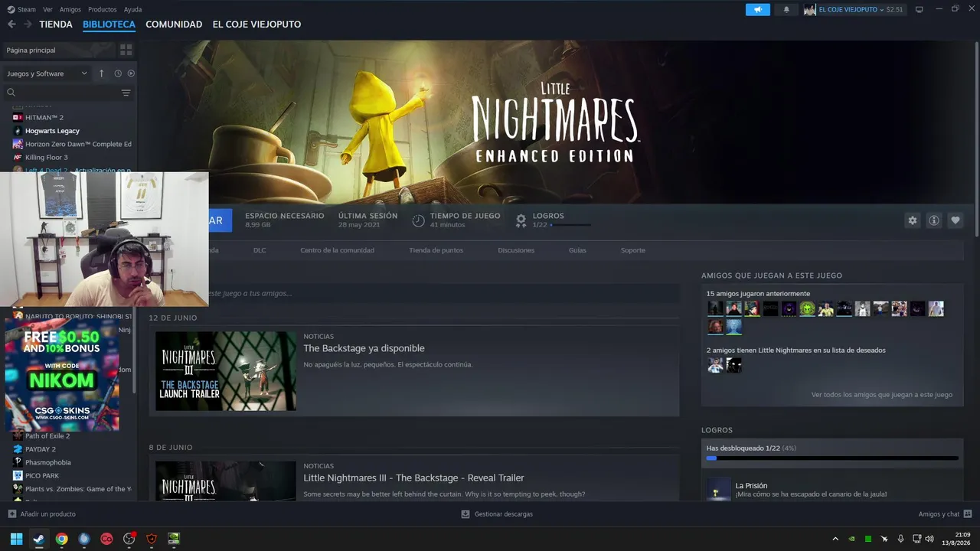Show game information icon
This screenshot has height=551, width=980.
(934, 220)
